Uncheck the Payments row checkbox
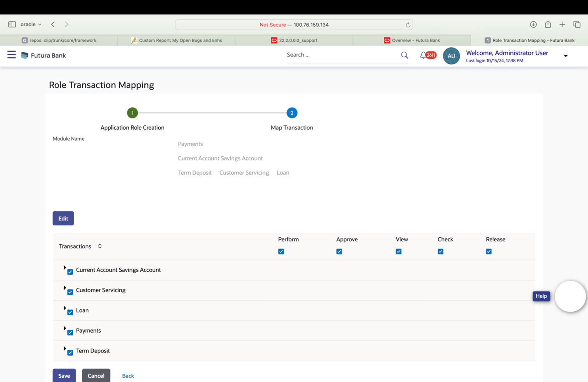Screen dimensions: 588x382 click(x=70, y=332)
